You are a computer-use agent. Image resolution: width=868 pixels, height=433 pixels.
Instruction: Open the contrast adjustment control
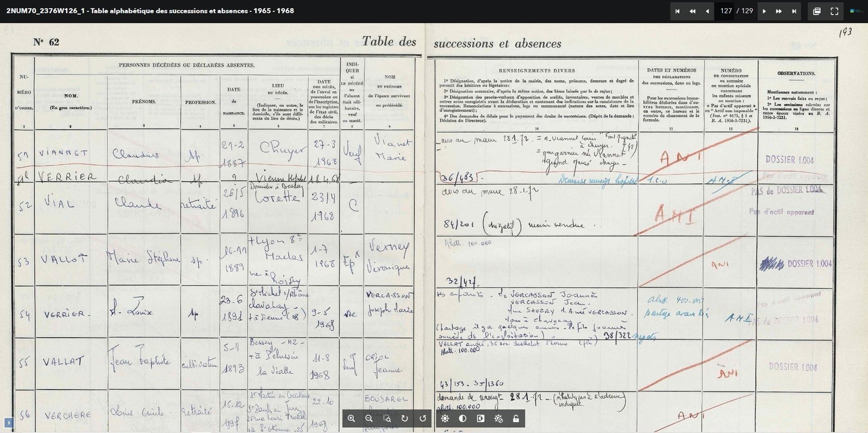pos(463,418)
